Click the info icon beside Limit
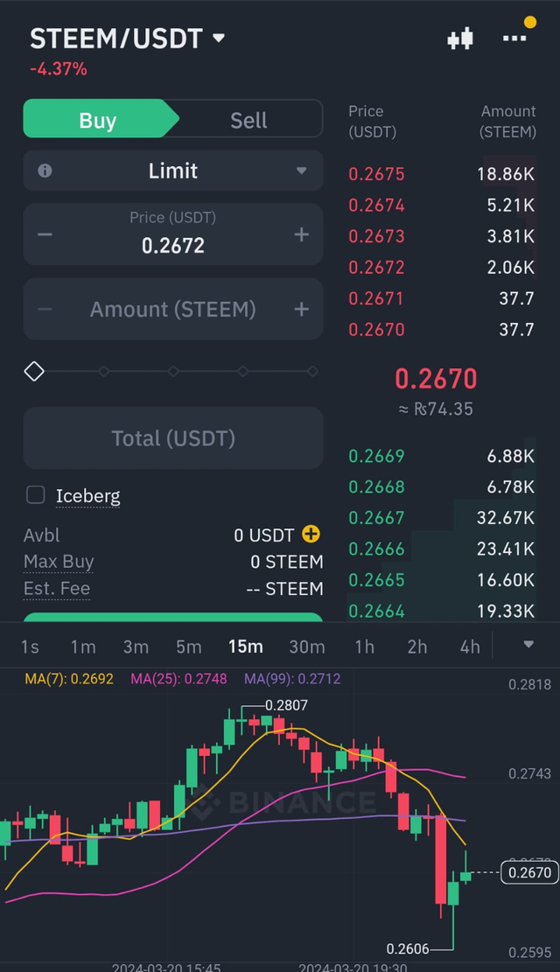 (45, 171)
